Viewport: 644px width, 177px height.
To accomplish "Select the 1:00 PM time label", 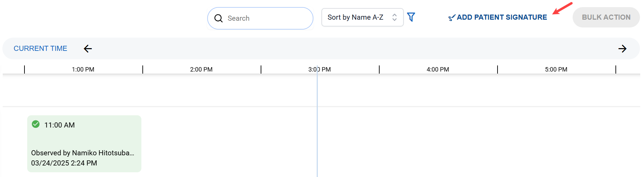I will pyautogui.click(x=83, y=70).
